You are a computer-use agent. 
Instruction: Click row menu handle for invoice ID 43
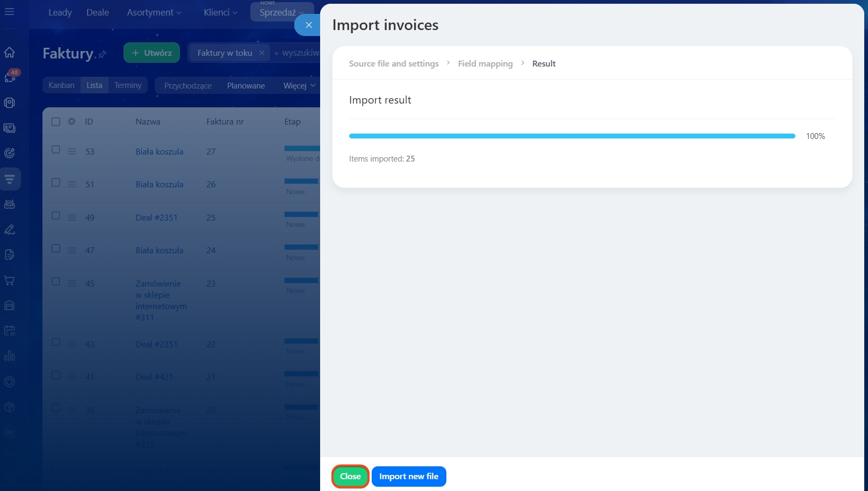click(72, 344)
